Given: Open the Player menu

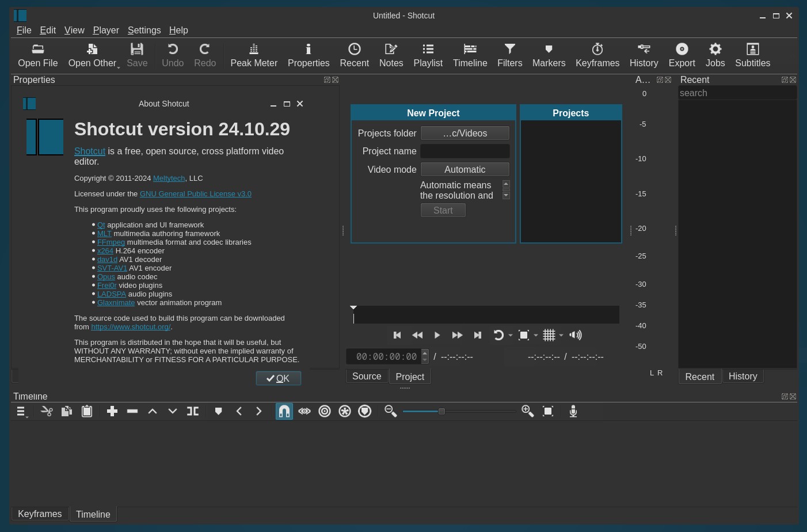Looking at the screenshot, I should (x=106, y=30).
